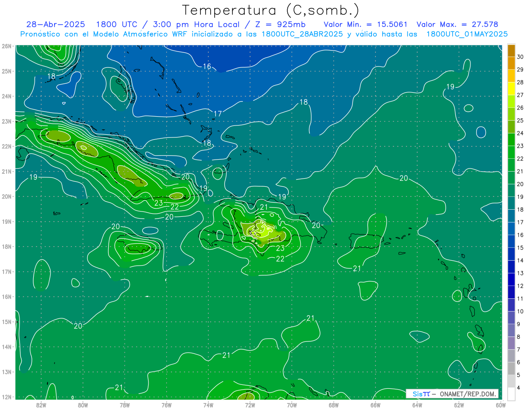
Task: Click the white legend swatch below value 4
Action: (x=511, y=394)
